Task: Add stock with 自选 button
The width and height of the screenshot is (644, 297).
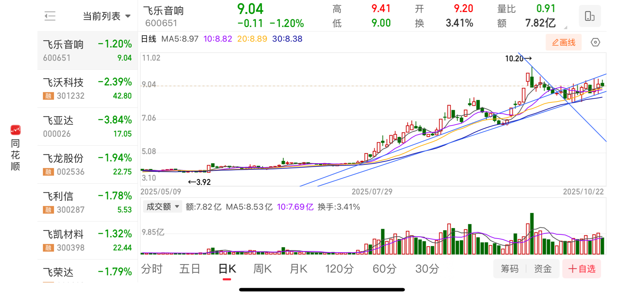Action: (582, 269)
